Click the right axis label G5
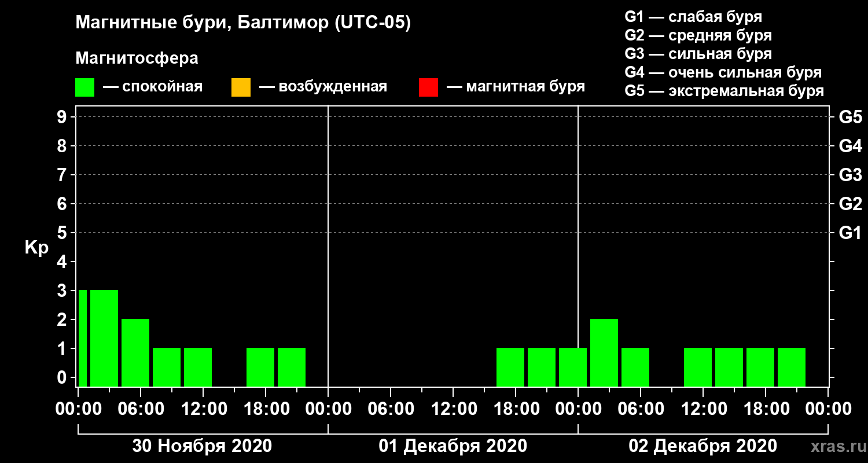 click(x=850, y=117)
